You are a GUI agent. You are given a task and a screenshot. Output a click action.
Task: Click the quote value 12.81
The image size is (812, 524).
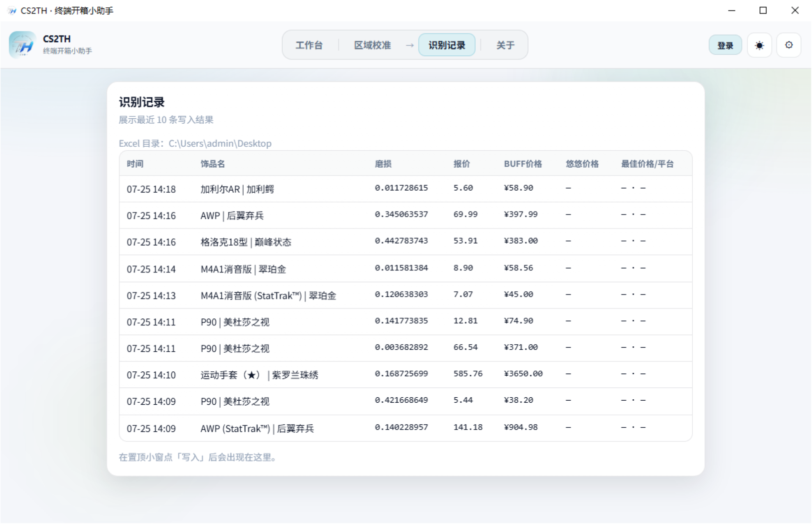[465, 321]
